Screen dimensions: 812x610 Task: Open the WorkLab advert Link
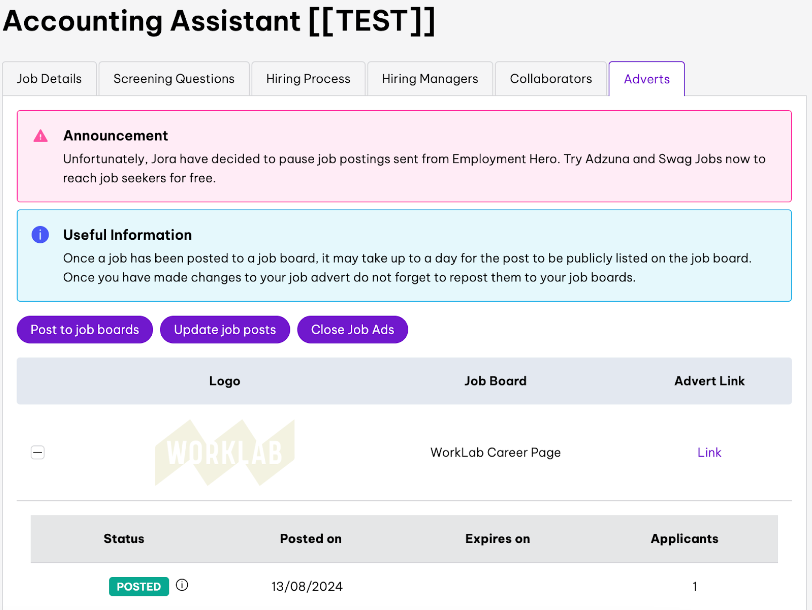coord(709,453)
